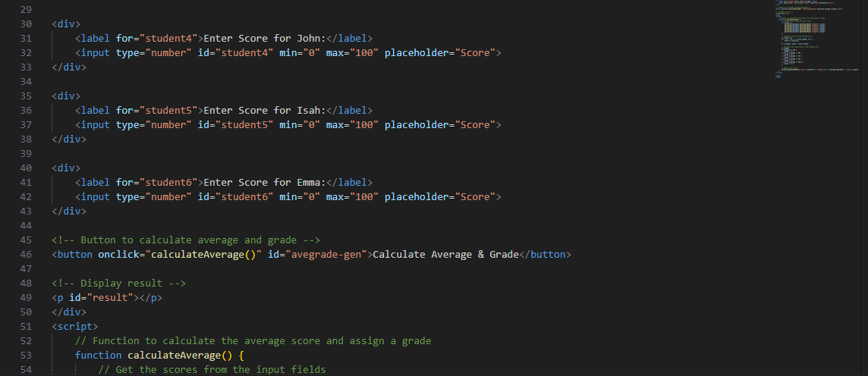Screen dimensions: 868x376
Task: Click the onclick="calculateAverage()" attribute
Action: (180, 255)
